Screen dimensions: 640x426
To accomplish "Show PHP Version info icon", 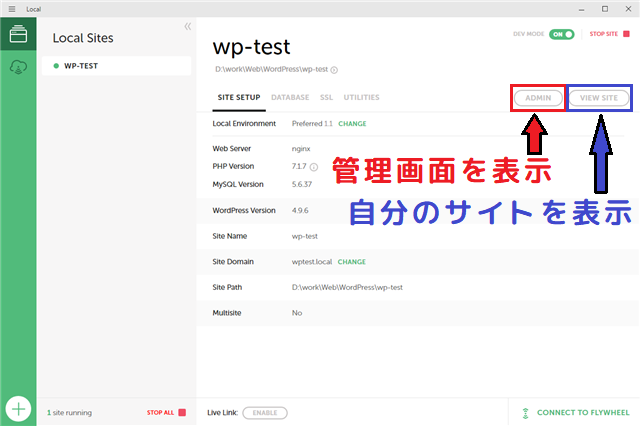I will pyautogui.click(x=313, y=167).
